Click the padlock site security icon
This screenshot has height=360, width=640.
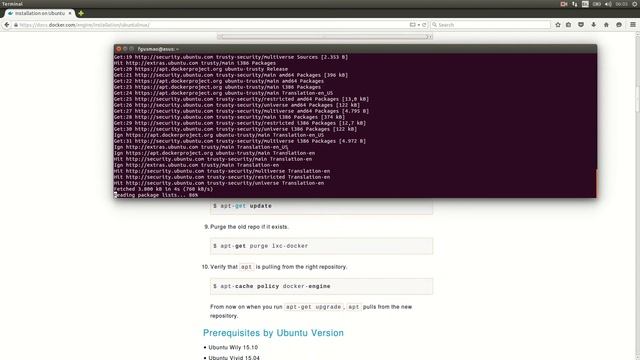pos(16,25)
